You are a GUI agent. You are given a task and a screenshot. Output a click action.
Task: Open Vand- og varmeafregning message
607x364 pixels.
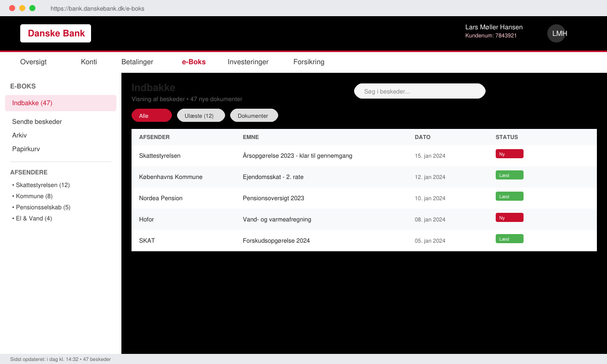pos(277,219)
